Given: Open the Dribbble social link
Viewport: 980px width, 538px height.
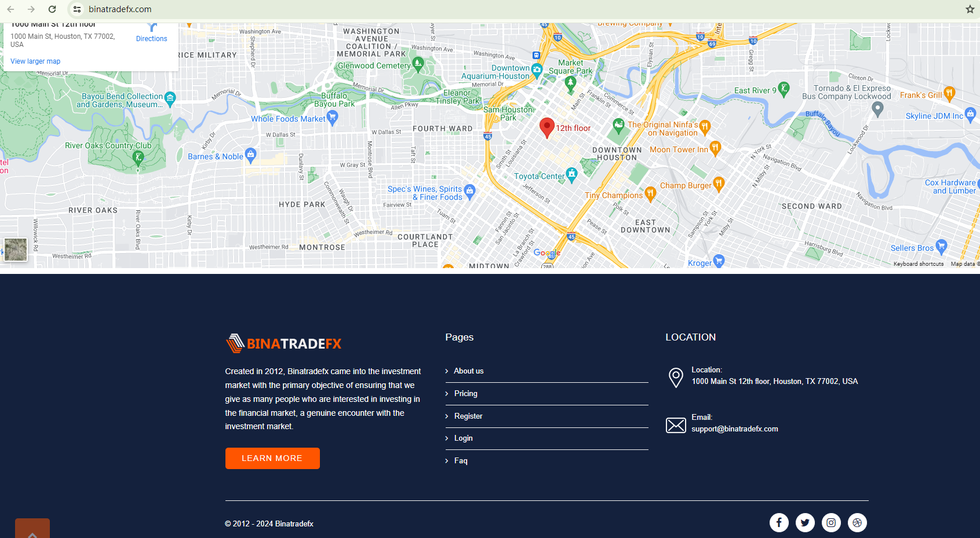Looking at the screenshot, I should point(857,522).
